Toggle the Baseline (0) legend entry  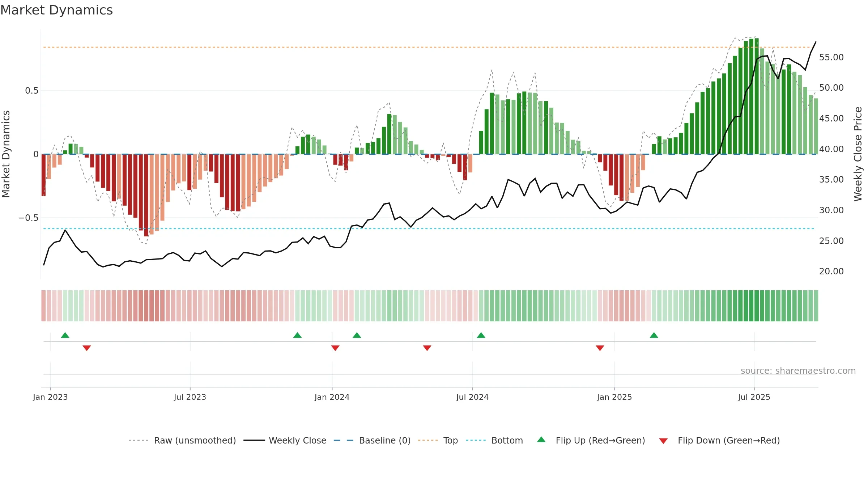click(372, 440)
